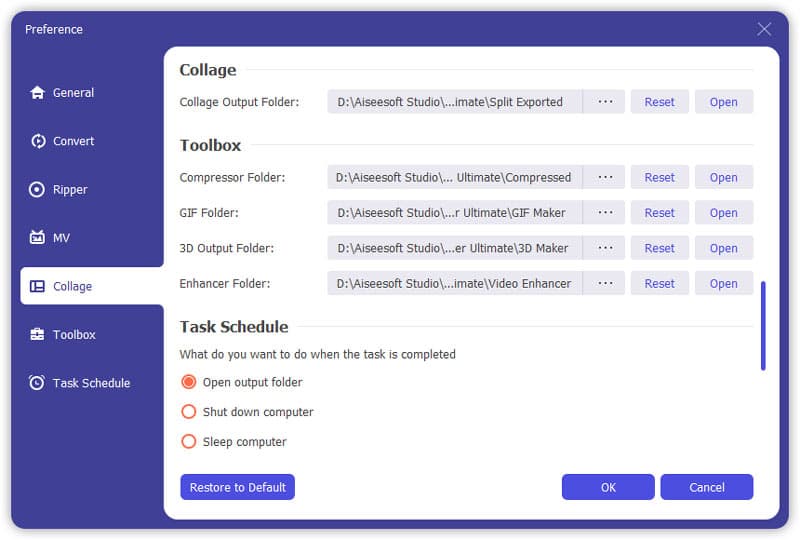The image size is (800, 540).
Task: Open the Task Schedule settings tab
Action: coord(92,382)
